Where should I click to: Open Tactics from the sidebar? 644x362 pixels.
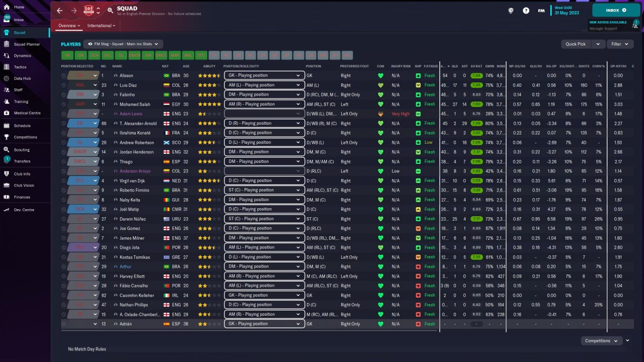coord(20,67)
